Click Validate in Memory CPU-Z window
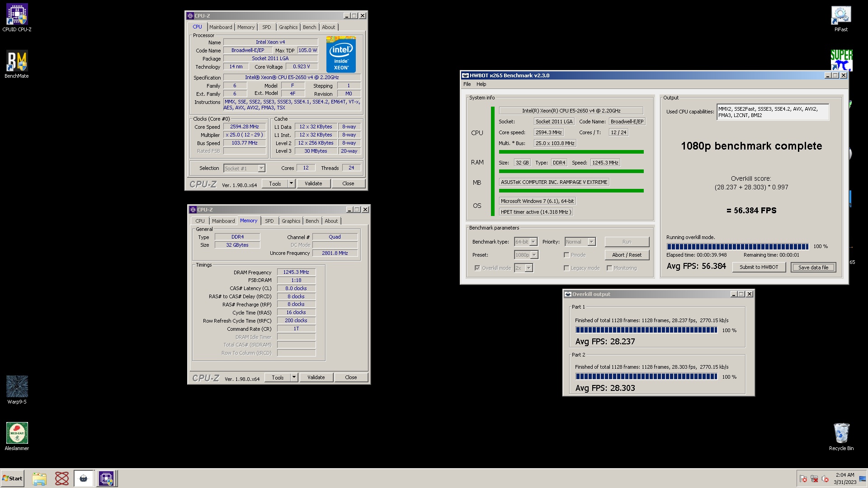The image size is (868, 488). coord(316,377)
